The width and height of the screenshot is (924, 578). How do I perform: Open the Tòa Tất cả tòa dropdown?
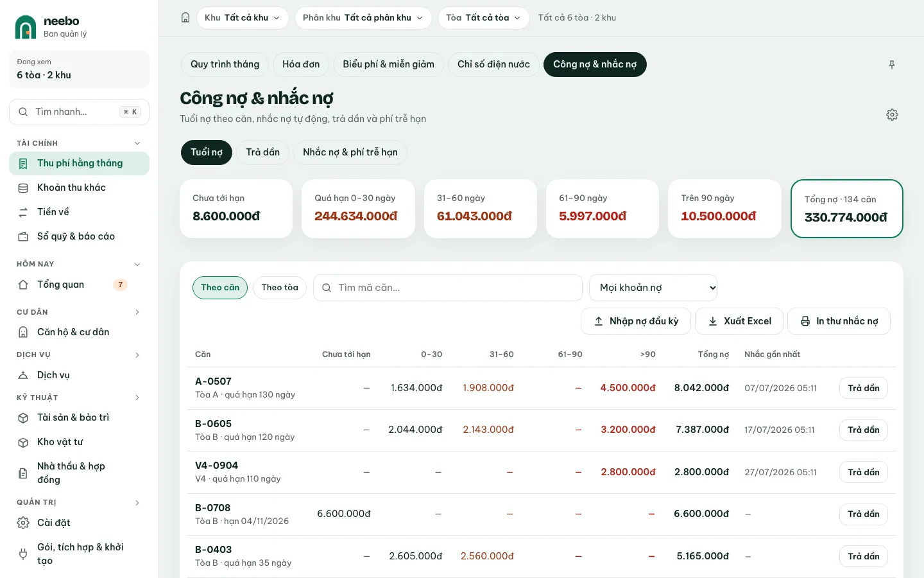[x=483, y=18]
